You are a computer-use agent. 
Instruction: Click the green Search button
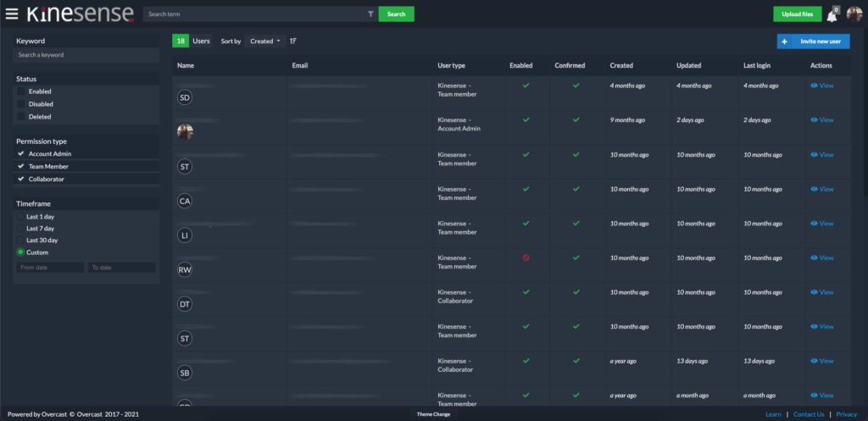[x=397, y=14]
